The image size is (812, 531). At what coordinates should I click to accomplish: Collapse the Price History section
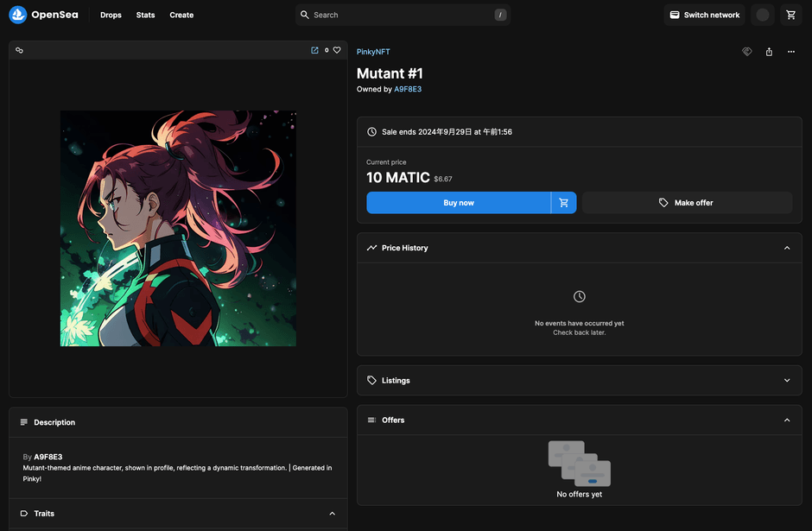coord(786,248)
